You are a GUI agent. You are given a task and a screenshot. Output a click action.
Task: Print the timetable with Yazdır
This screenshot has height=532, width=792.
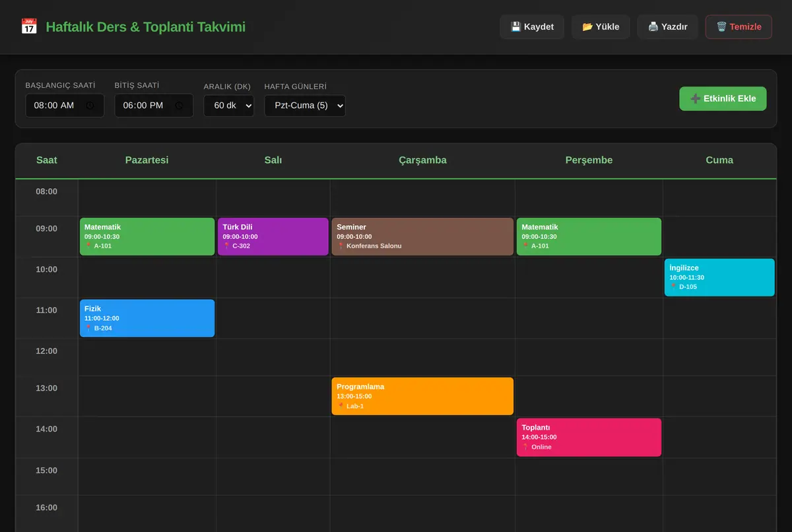(x=667, y=27)
